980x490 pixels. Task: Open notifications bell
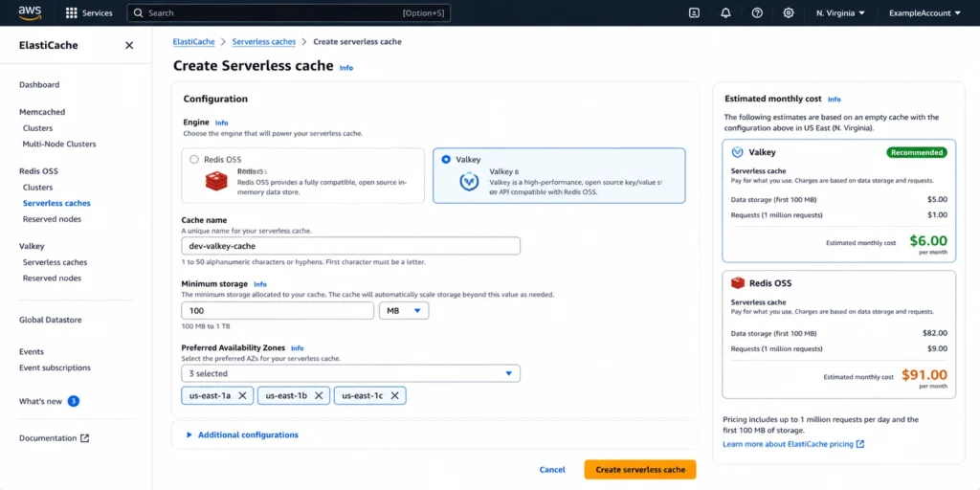pos(725,12)
